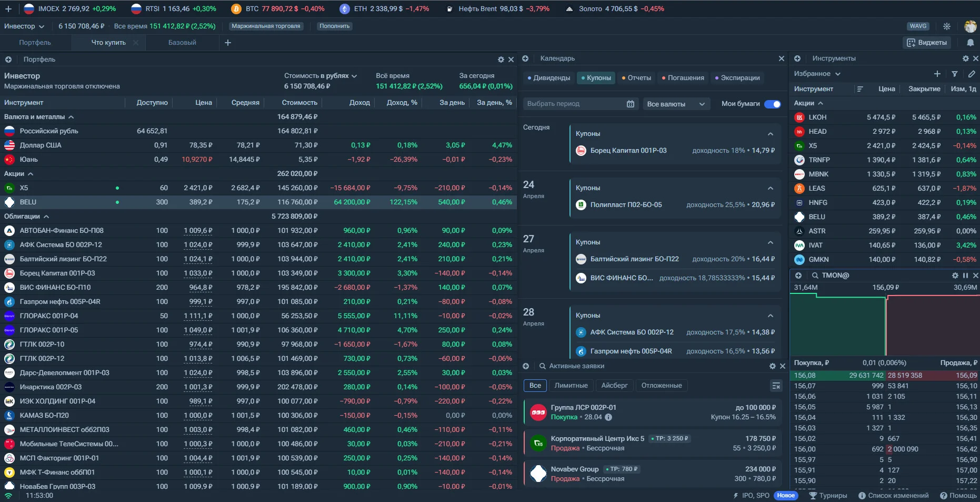Toggle the Мои бумаги switch
This screenshot has width=980, height=502.
[773, 104]
